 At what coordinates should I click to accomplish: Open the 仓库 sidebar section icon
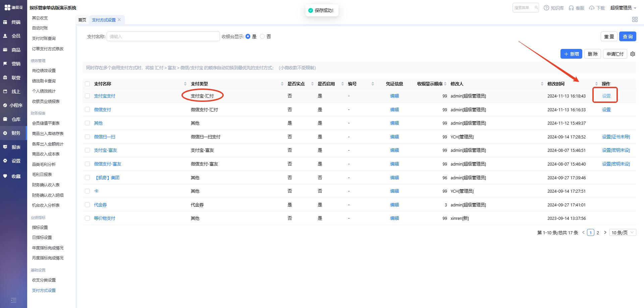pyautogui.click(x=5, y=119)
